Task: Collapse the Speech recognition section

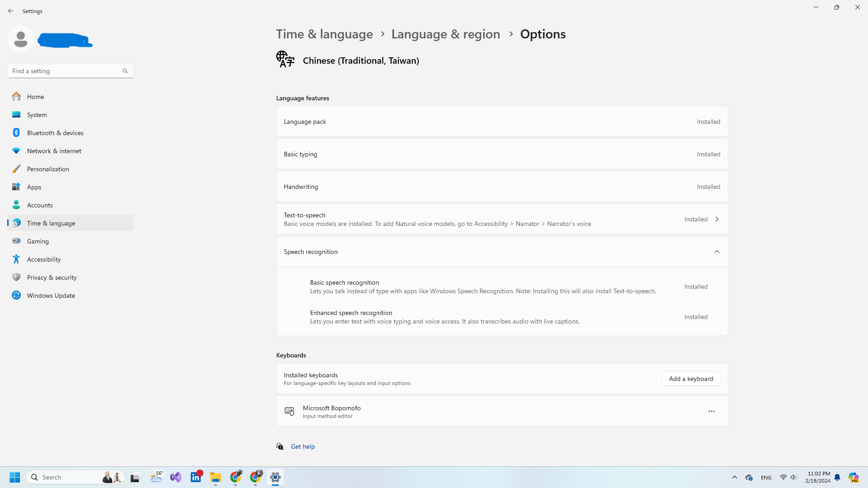Action: point(717,252)
